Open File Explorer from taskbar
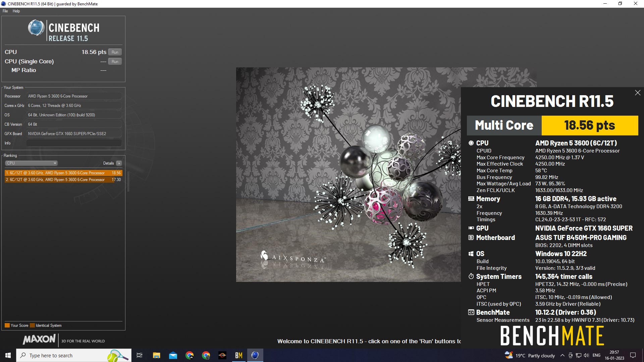 point(156,355)
